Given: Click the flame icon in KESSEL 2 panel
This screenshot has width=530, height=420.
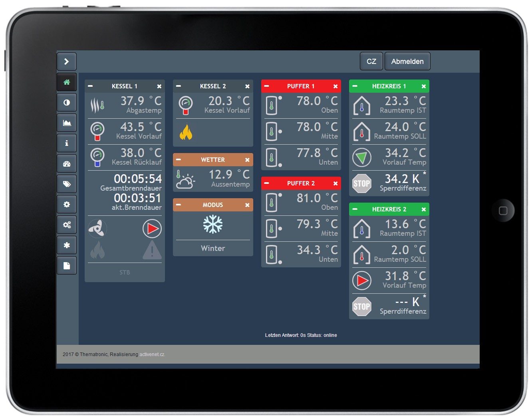Looking at the screenshot, I should (186, 132).
